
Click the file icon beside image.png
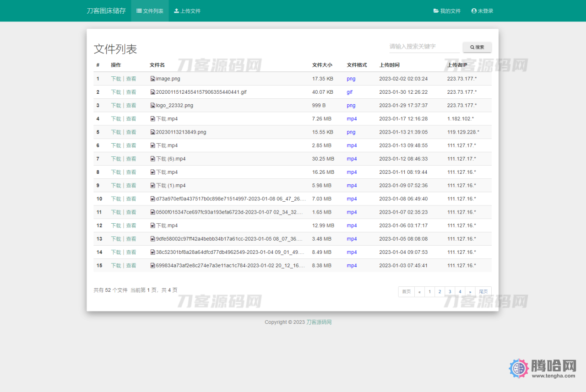(153, 79)
